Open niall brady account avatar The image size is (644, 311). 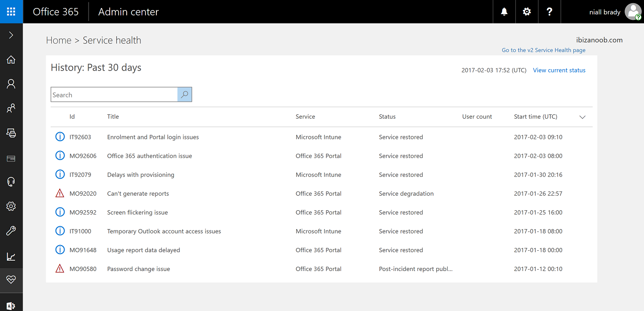633,12
